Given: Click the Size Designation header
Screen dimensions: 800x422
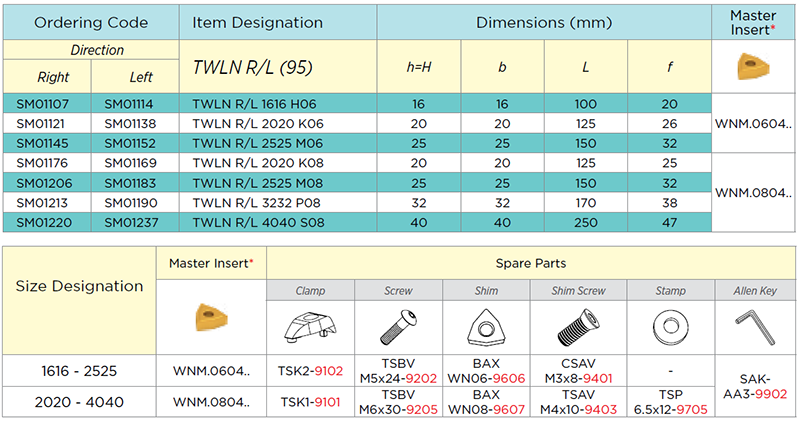Looking at the screenshot, I should [x=80, y=286].
